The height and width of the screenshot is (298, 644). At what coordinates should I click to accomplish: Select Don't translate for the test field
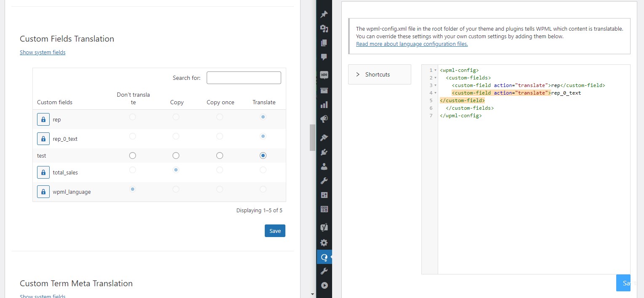point(133,156)
